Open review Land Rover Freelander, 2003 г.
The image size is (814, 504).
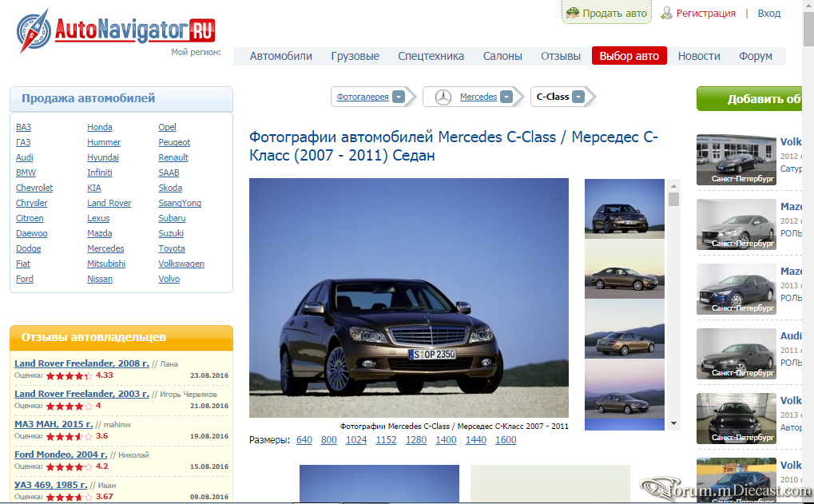[x=81, y=394]
